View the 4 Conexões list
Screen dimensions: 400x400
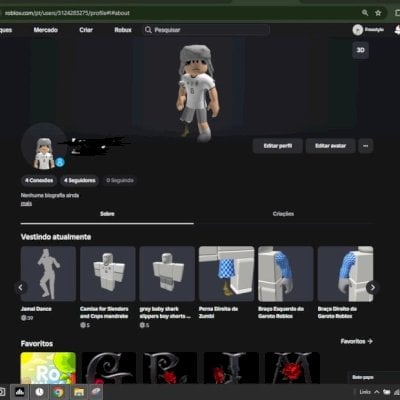(39, 180)
